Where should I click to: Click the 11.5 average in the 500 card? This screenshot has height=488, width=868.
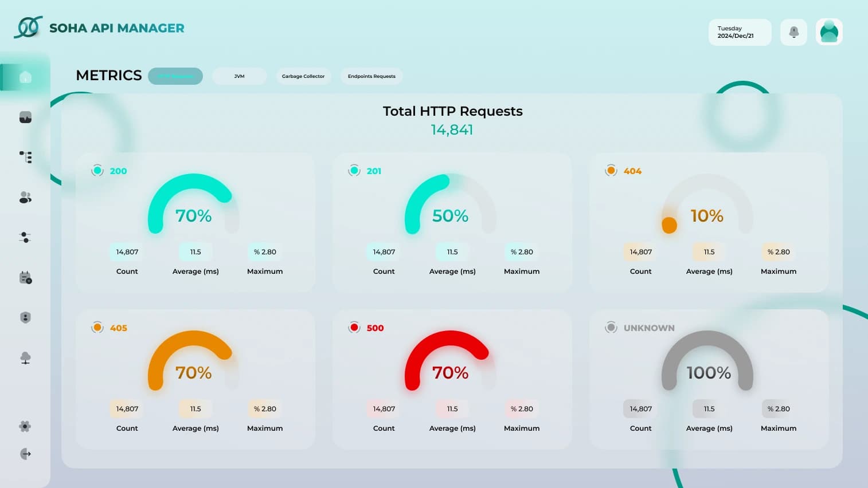(x=452, y=409)
